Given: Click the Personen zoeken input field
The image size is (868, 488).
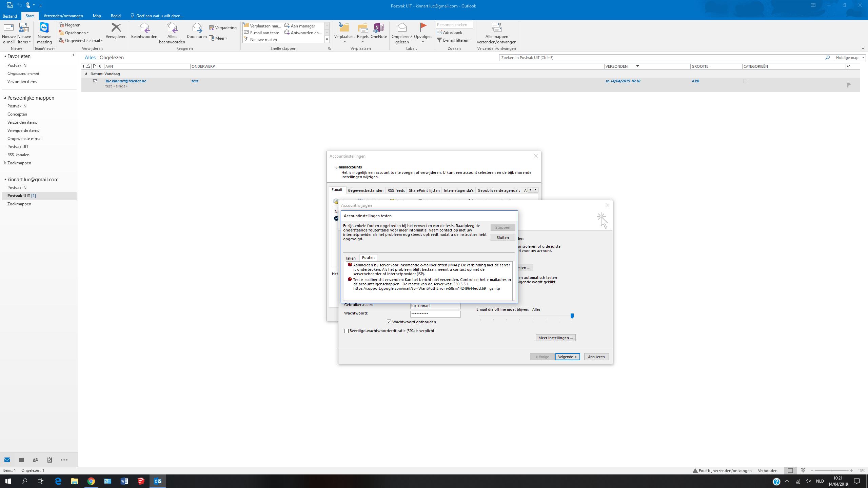Looking at the screenshot, I should 454,25.
